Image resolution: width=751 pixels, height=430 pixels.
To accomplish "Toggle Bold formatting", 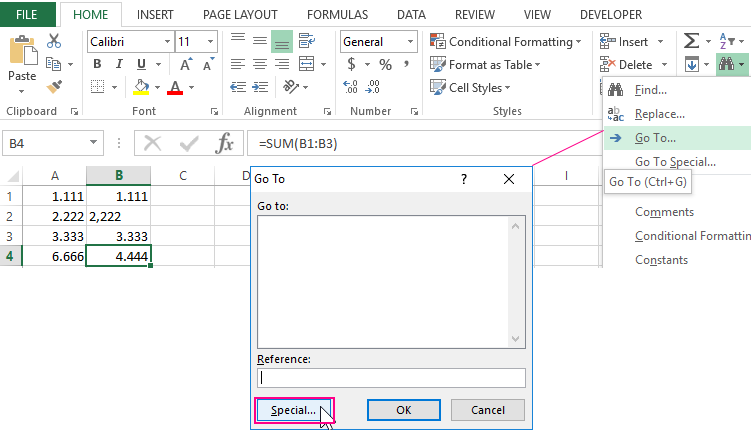I will 98,64.
